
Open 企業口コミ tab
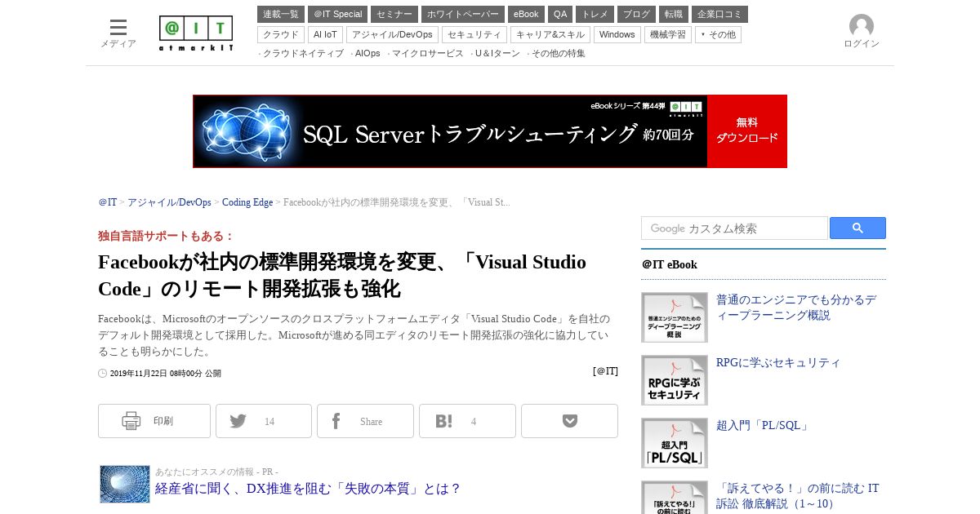click(719, 14)
